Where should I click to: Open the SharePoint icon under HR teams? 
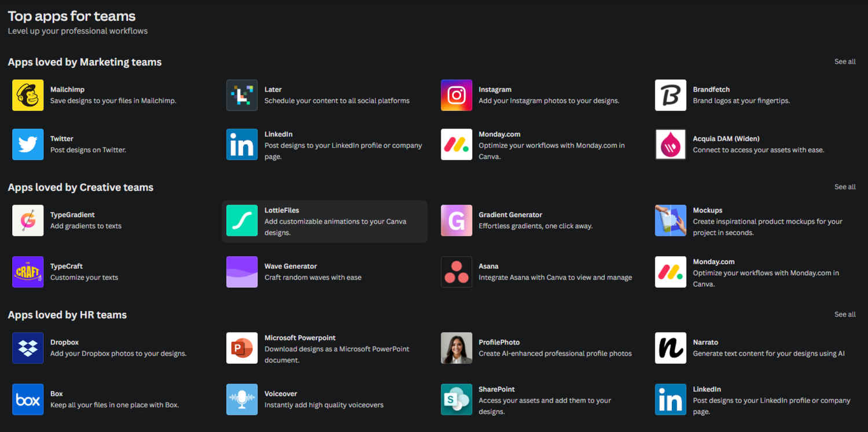point(456,399)
